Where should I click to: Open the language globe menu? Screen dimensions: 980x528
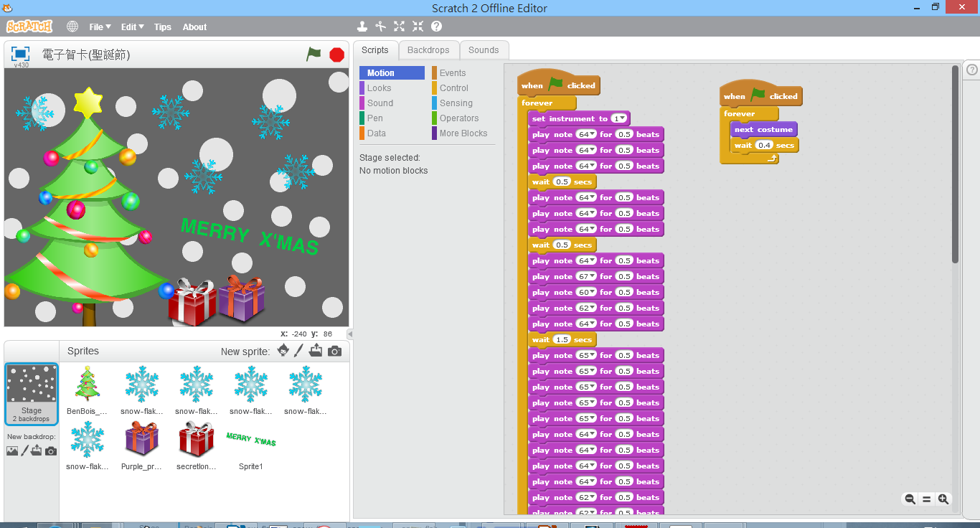coord(72,27)
